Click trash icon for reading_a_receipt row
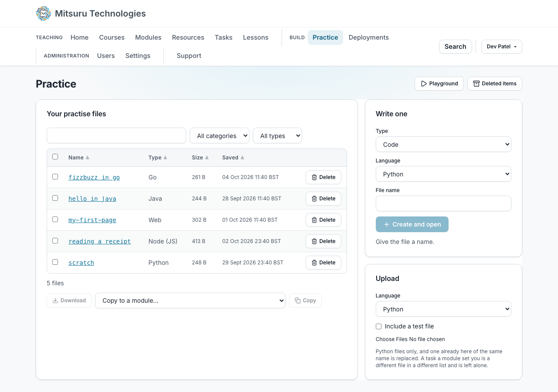Image resolution: width=558 pixels, height=392 pixels. point(314,241)
